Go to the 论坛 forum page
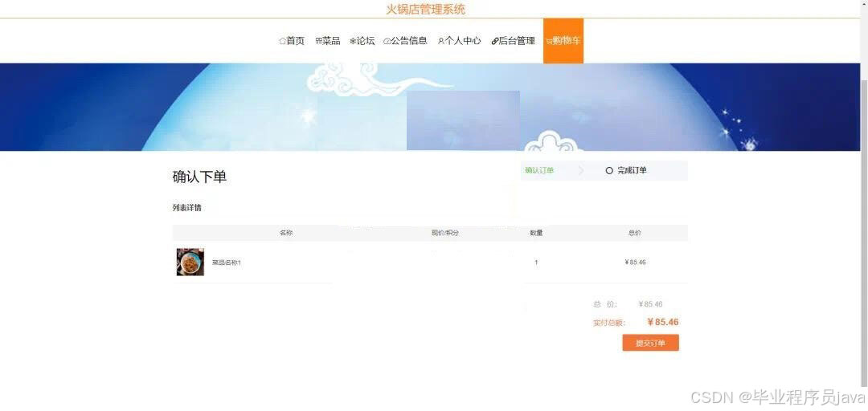868x411 pixels. tap(362, 40)
